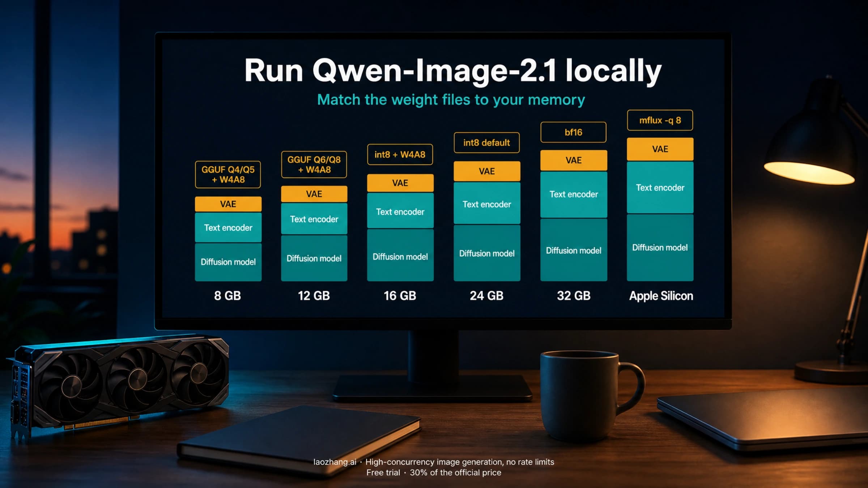Click the "24 GB" column label

[487, 296]
